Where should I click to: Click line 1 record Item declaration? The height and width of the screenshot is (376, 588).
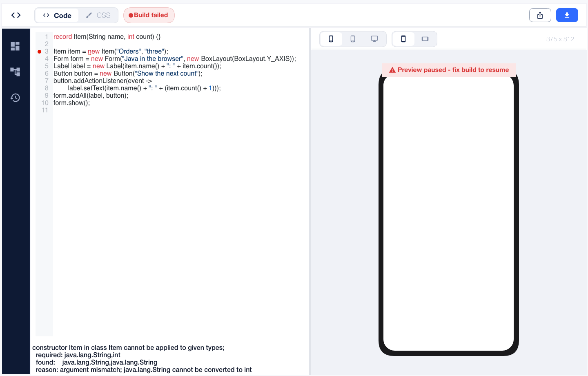coord(107,37)
